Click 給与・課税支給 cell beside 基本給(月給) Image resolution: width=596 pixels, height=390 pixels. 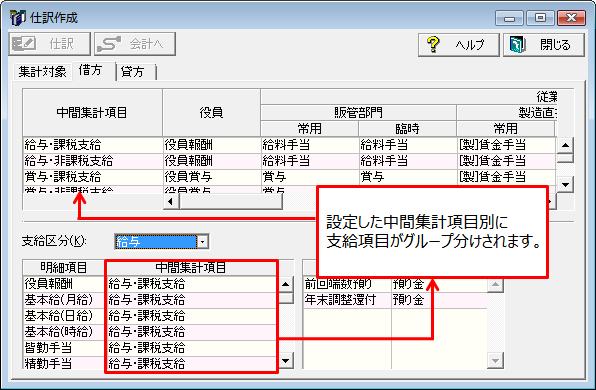(x=191, y=300)
